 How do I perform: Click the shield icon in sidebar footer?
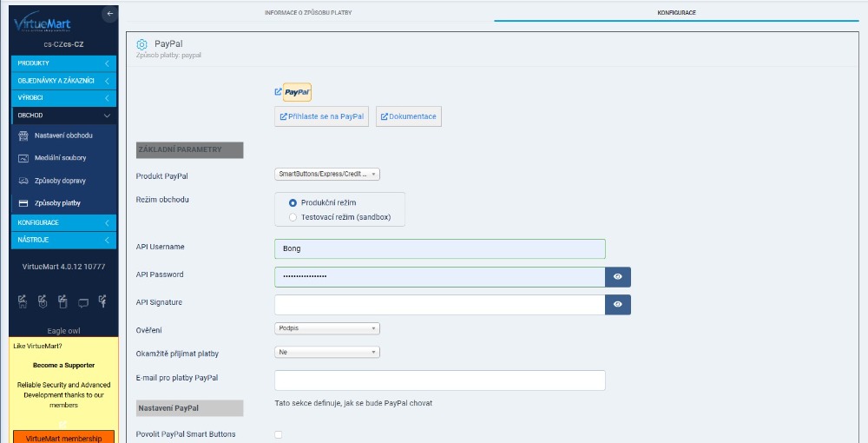pos(43,302)
